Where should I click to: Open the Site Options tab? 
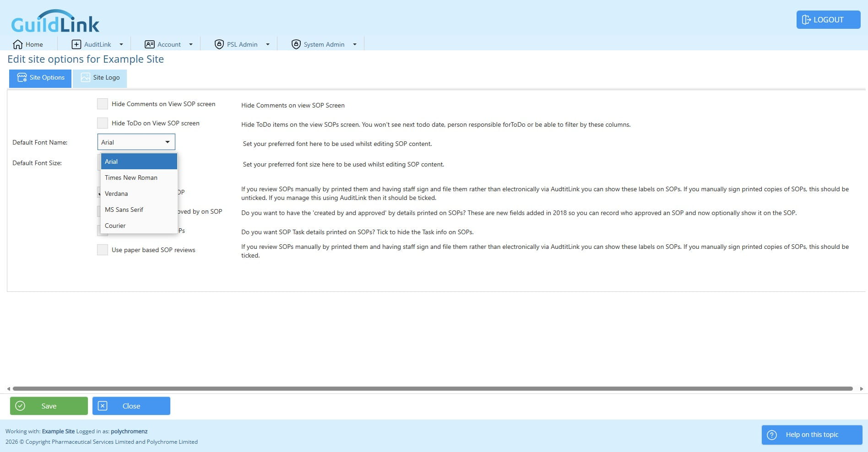pyautogui.click(x=40, y=78)
